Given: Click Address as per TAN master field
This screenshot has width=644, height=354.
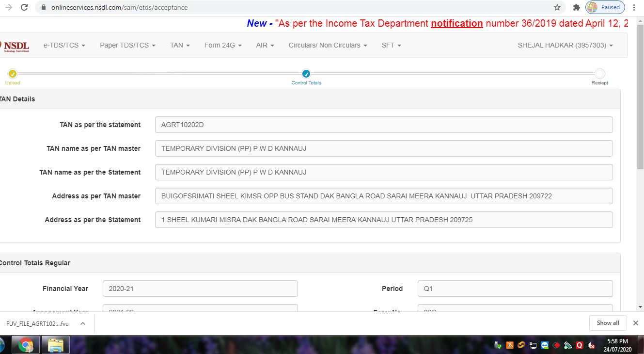Looking at the screenshot, I should pos(384,196).
